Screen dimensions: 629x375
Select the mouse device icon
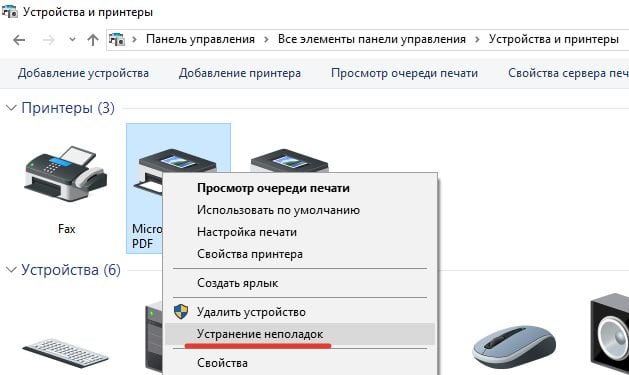coord(514,347)
